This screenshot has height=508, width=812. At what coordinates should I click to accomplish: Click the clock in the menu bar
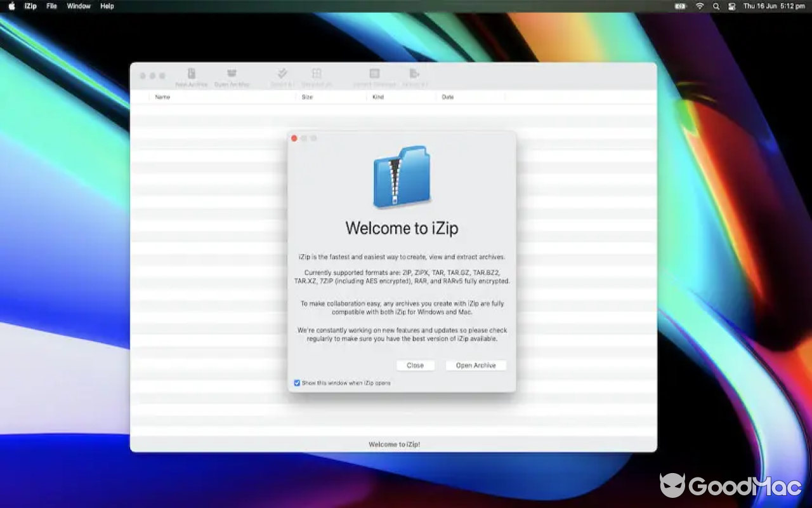click(x=775, y=6)
